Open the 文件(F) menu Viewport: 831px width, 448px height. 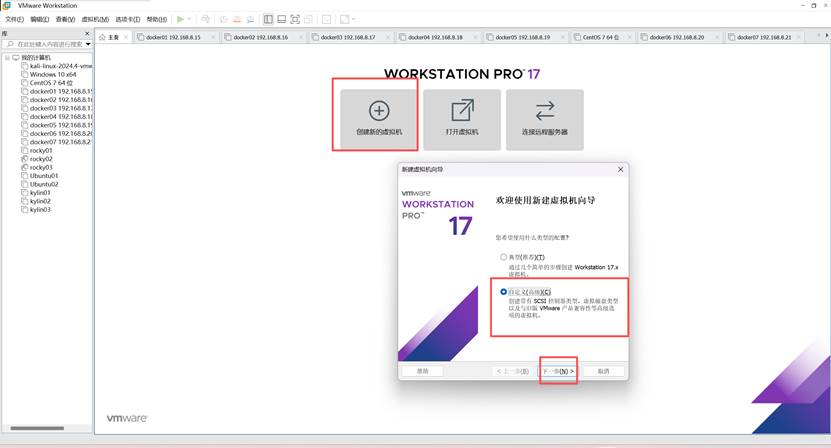pos(14,19)
